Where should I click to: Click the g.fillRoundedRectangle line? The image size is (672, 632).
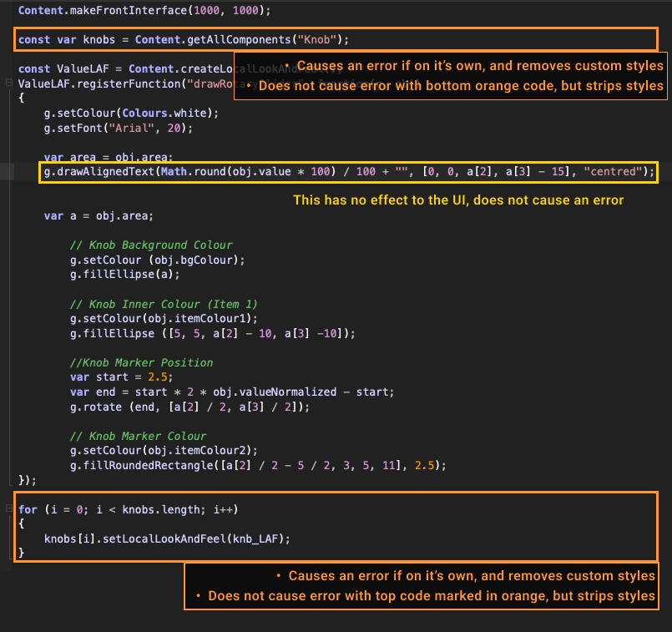(258, 465)
